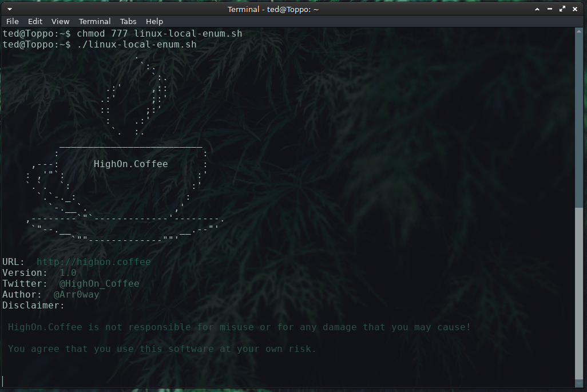Close the terminal window
Viewport: 587px width, 392px height.
click(575, 9)
